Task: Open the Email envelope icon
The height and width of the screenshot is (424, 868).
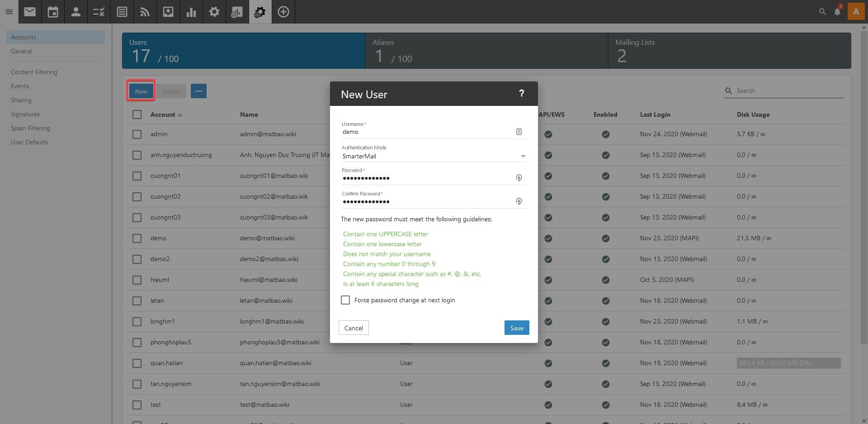Action: click(x=30, y=12)
